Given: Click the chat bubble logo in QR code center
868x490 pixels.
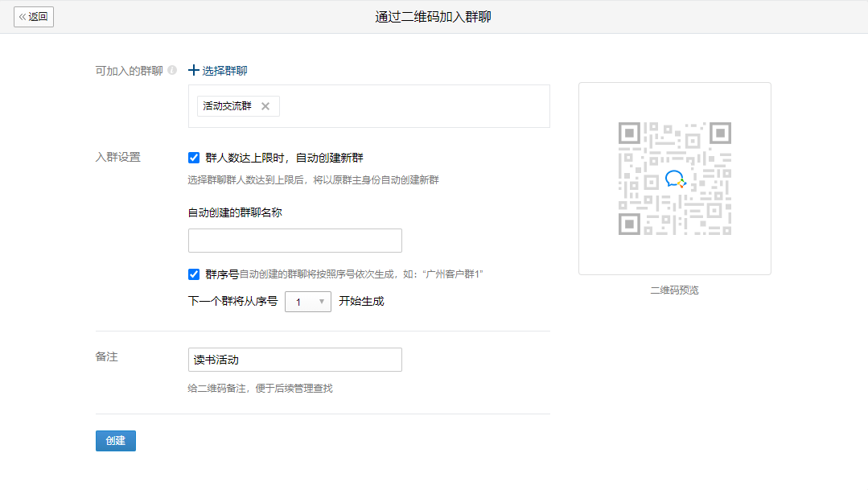Looking at the screenshot, I should [674, 179].
